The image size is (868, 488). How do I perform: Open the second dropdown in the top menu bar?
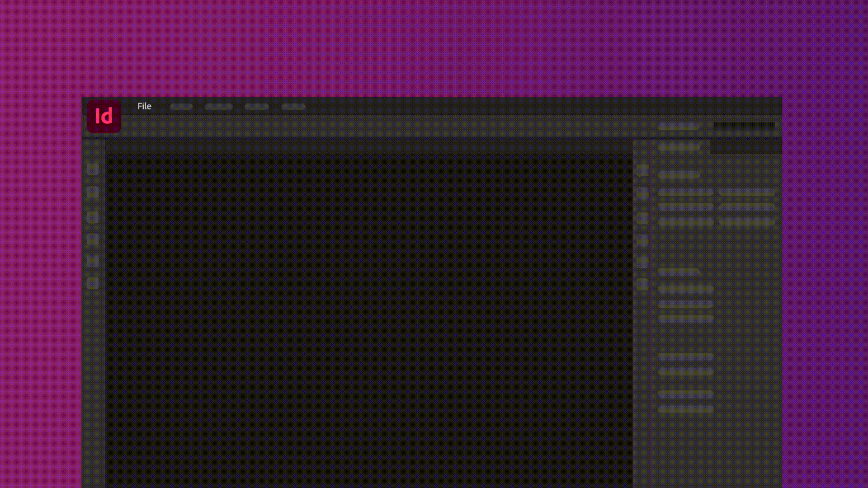tap(219, 107)
